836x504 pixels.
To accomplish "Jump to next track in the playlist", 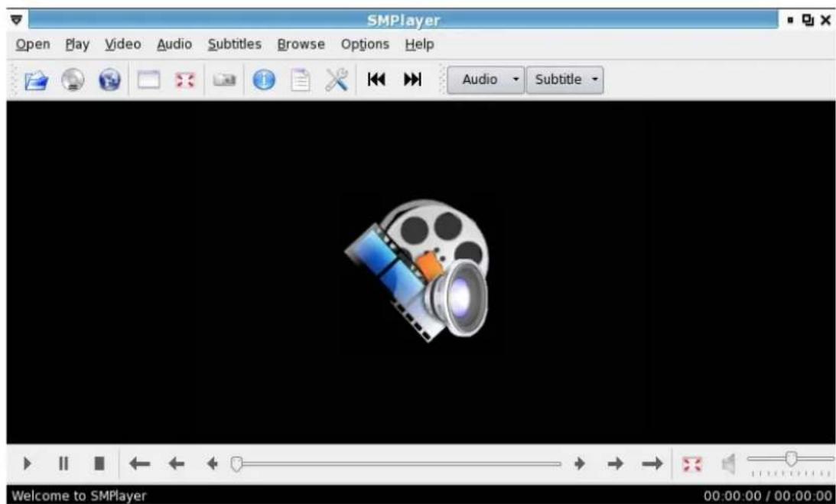I will click(x=413, y=80).
